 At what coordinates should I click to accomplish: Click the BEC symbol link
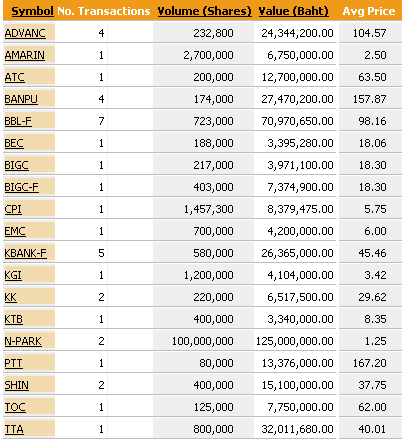(14, 143)
